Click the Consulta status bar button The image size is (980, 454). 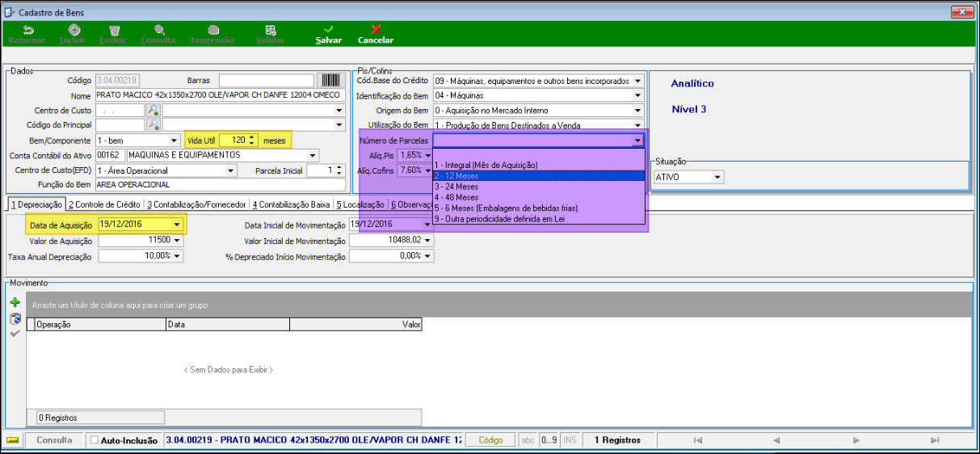pos(54,440)
